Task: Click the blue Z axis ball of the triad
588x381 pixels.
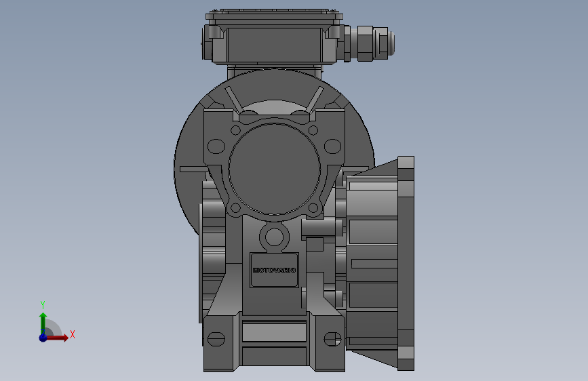Action: (43, 338)
